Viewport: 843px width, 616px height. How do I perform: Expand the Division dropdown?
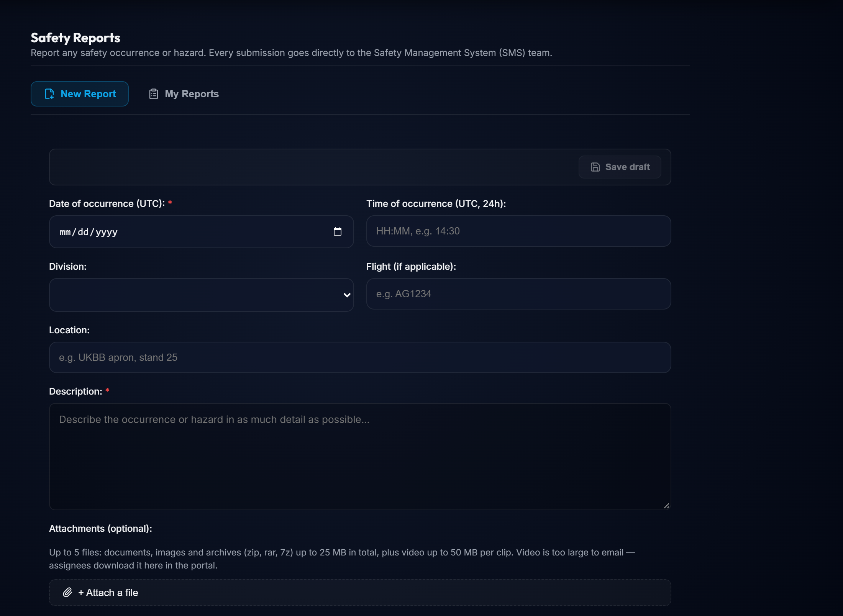[x=201, y=295]
